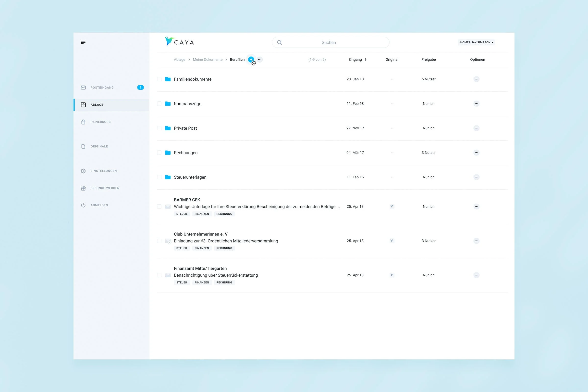Open options dots beside Beruflich breadcrumb
Image resolution: width=588 pixels, height=392 pixels.
[x=260, y=60]
